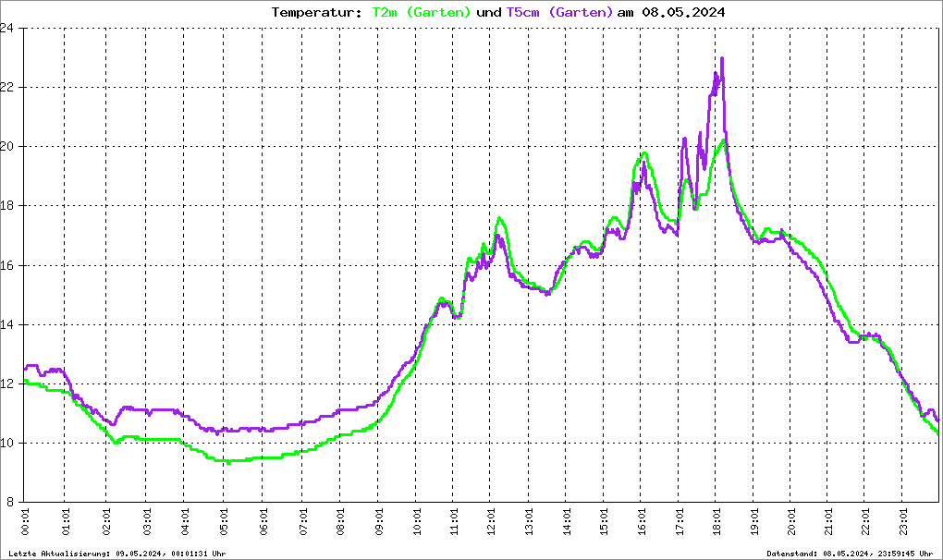Click the 'Datenstand' footer timestamp text
The height and width of the screenshot is (560, 943).
pos(850,554)
